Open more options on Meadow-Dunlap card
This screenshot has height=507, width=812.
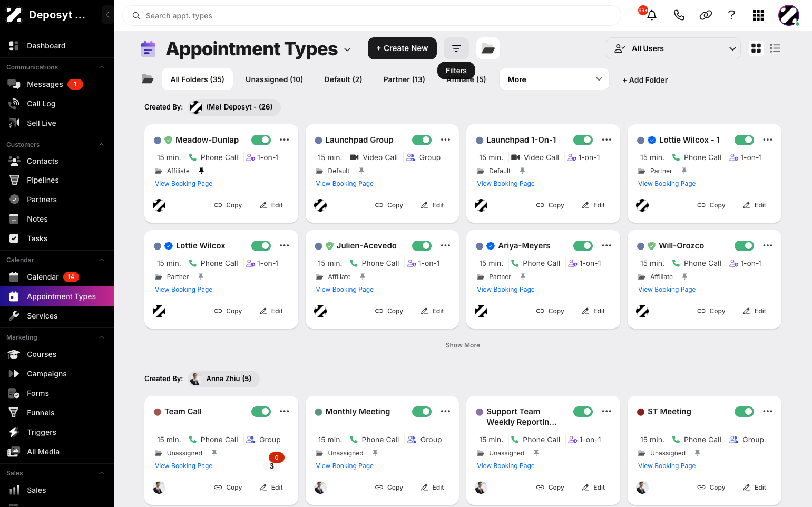285,140
